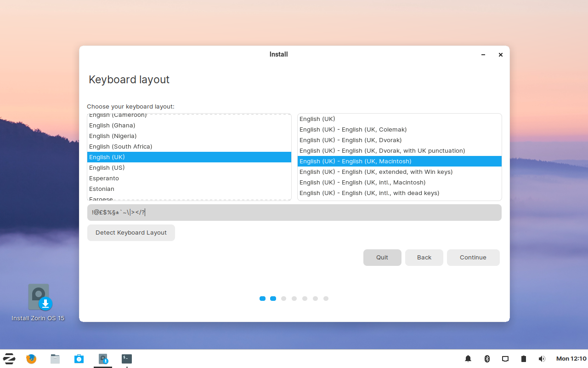Choose plain English (UK) variant
This screenshot has width=588, height=368.
click(400, 119)
